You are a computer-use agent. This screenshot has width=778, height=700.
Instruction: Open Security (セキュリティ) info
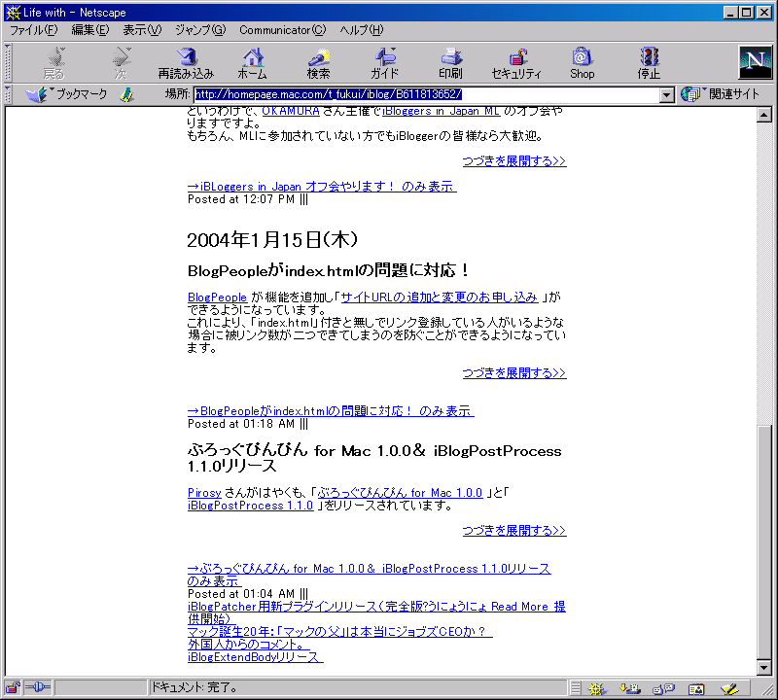pyautogui.click(x=516, y=63)
